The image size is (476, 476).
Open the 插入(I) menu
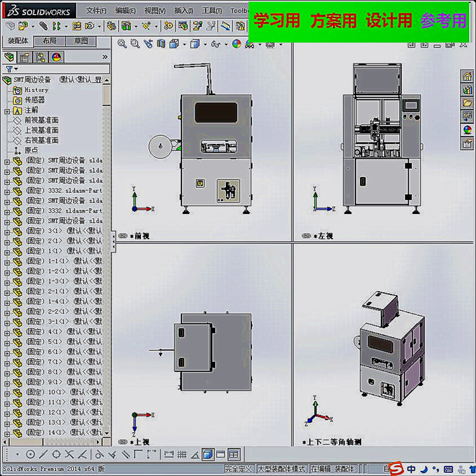pos(183,11)
